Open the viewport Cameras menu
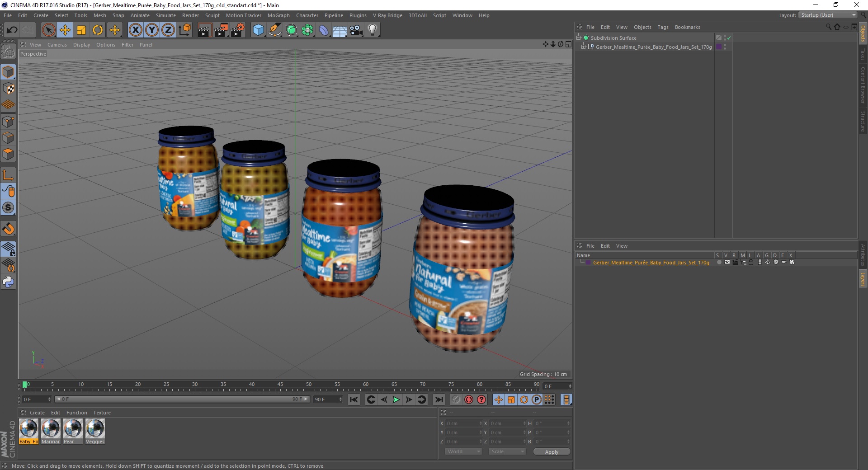 click(57, 45)
